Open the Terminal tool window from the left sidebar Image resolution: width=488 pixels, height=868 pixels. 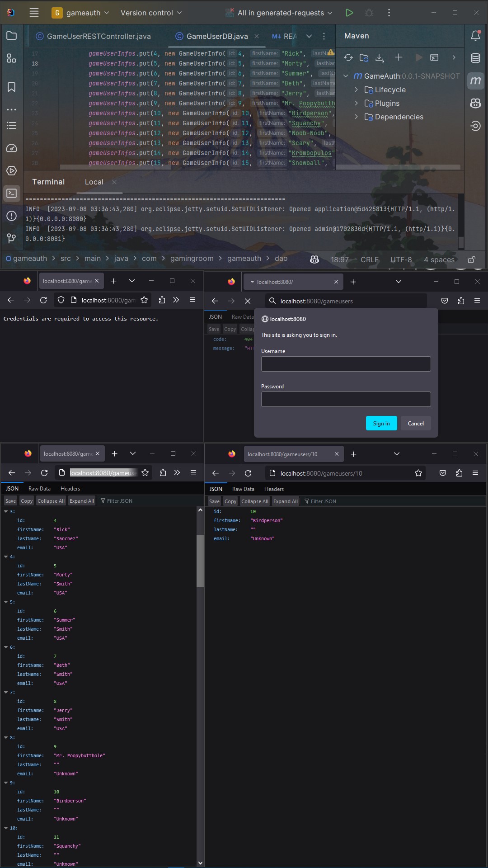coord(12,193)
